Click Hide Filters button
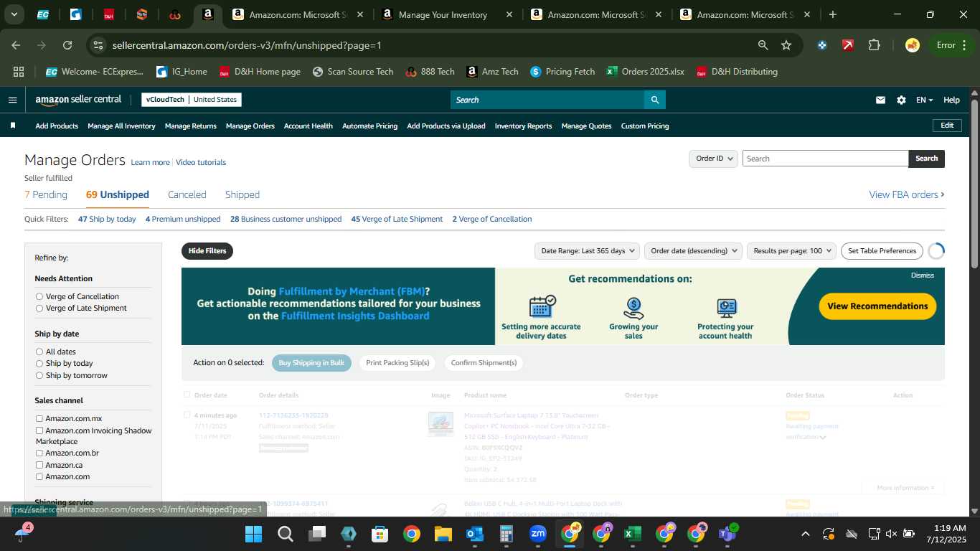980x551 pixels. 207,251
